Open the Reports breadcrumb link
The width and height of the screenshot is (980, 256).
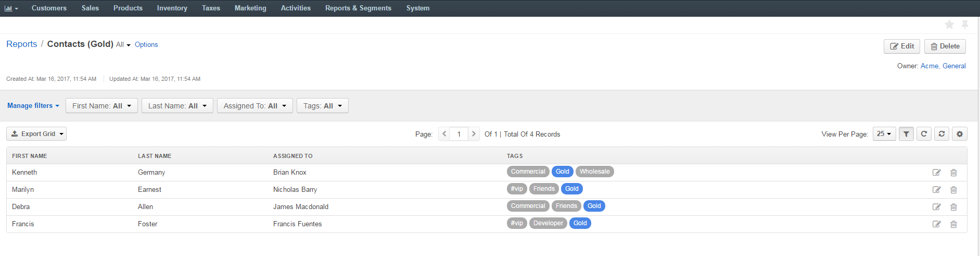coord(22,44)
